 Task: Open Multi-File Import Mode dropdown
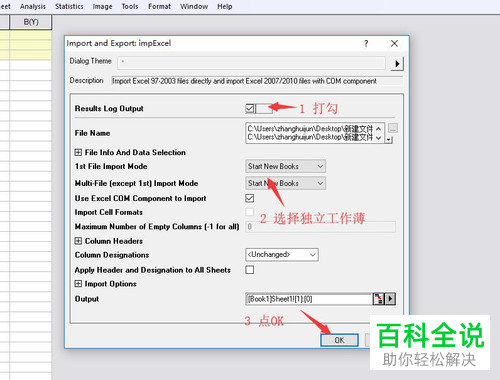[x=285, y=183]
